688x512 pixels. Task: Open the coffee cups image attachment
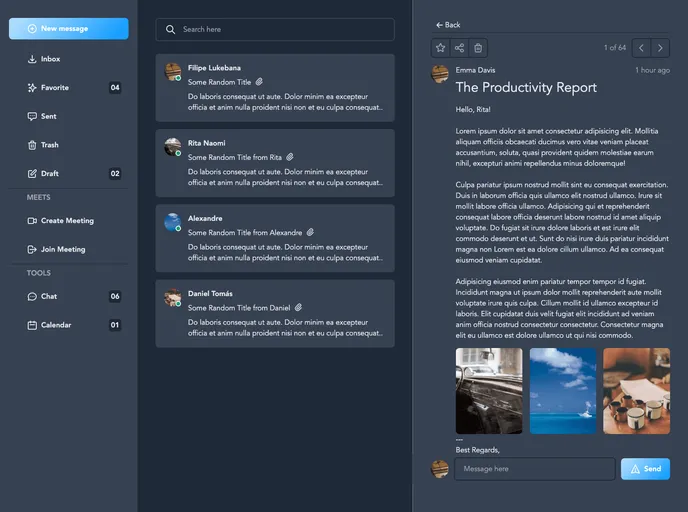tap(637, 391)
